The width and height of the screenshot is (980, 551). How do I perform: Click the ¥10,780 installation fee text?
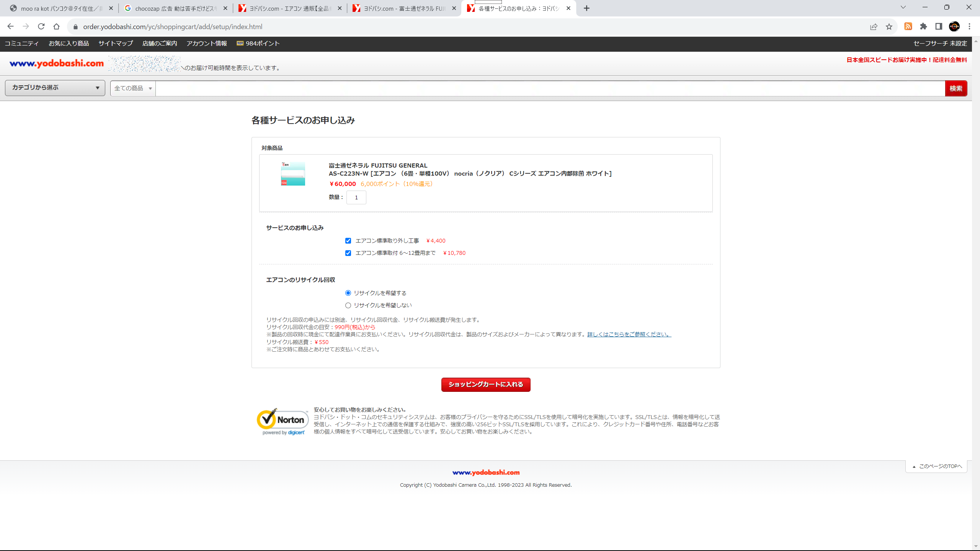click(x=454, y=253)
